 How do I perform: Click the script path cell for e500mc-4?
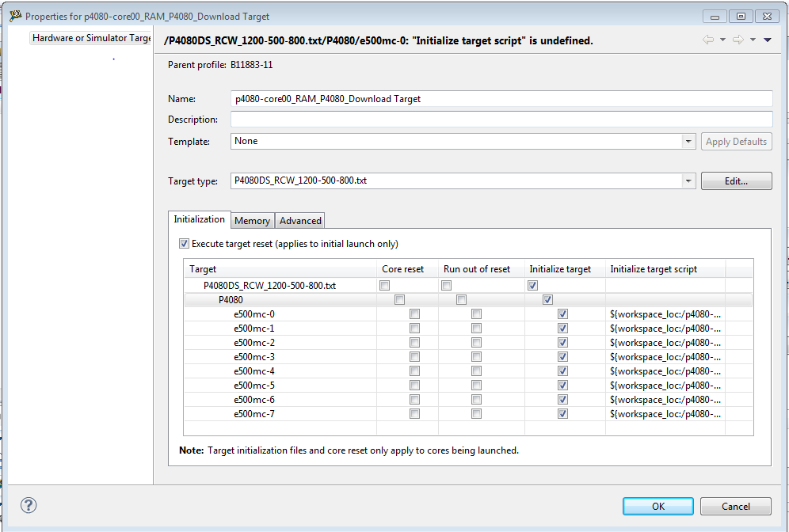tap(665, 371)
